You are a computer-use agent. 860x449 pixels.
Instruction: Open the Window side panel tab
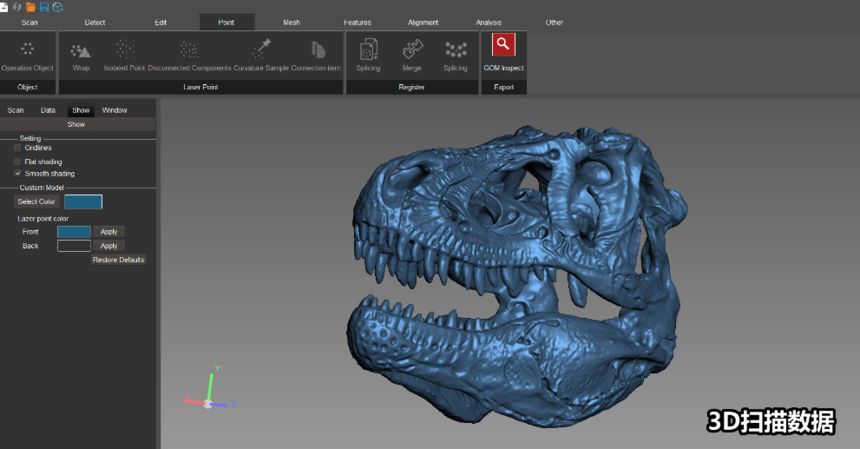point(115,110)
